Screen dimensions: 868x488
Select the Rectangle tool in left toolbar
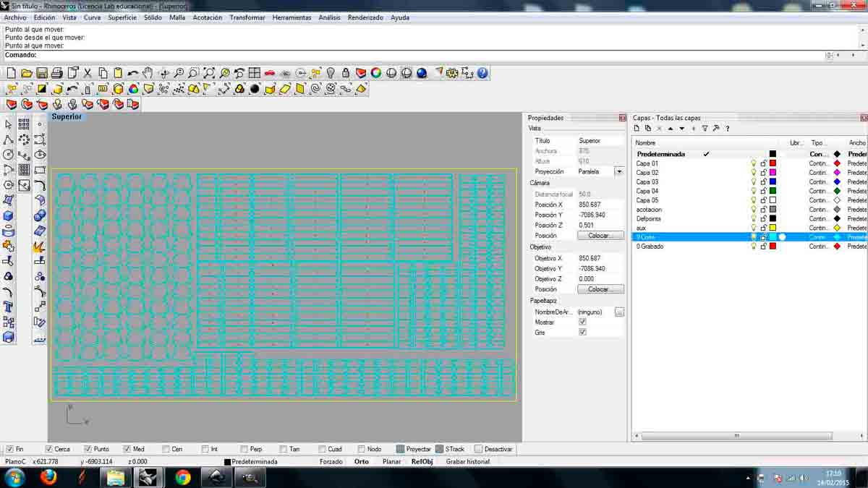40,171
